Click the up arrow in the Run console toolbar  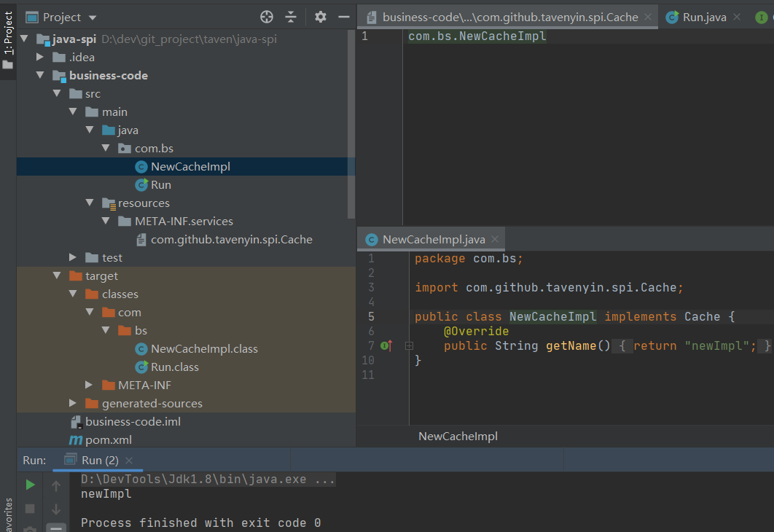point(55,485)
